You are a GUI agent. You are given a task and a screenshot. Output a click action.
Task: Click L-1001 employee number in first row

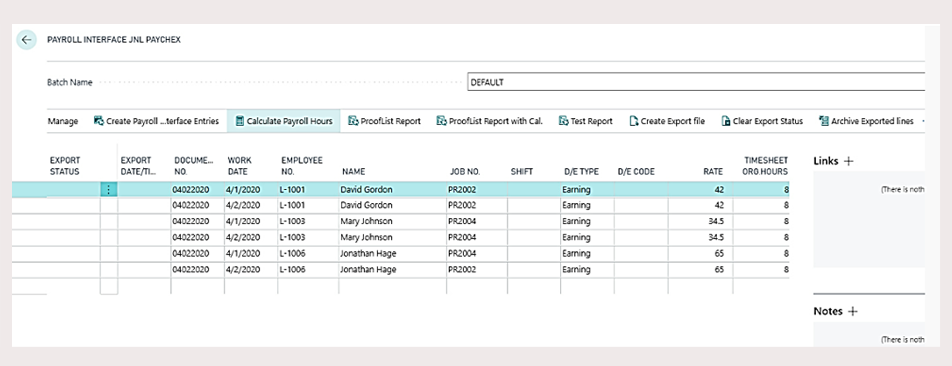pyautogui.click(x=292, y=190)
